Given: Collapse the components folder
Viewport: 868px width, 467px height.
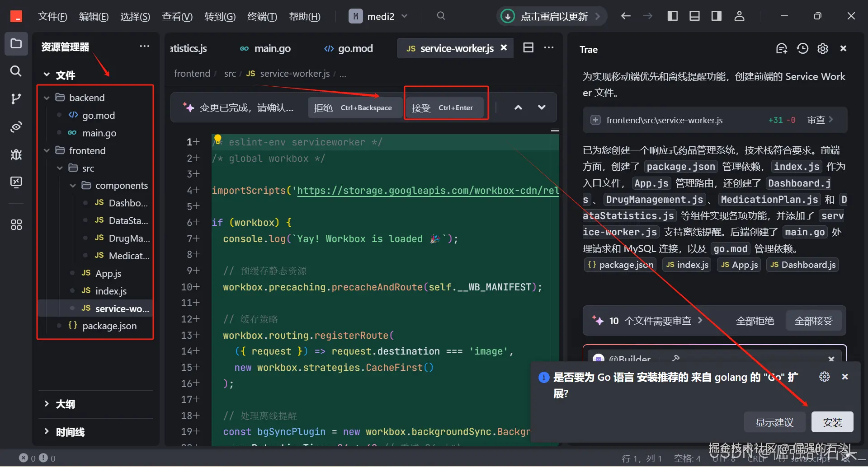Looking at the screenshot, I should click(73, 186).
